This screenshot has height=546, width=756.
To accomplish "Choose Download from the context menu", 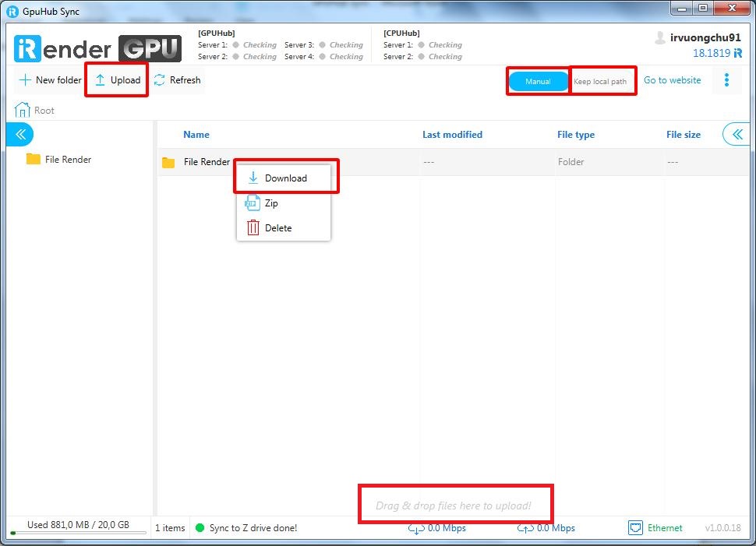I will 285,178.
